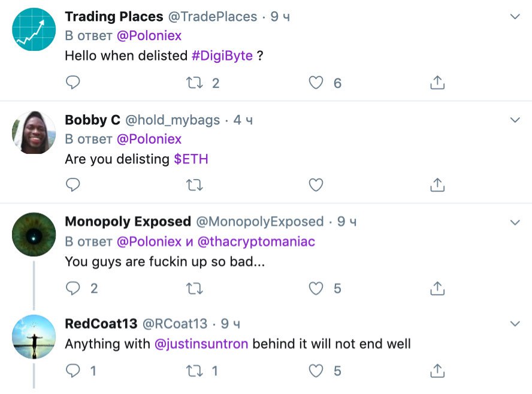Share RedCoat13's tweet
This screenshot has height=394, width=532.
(x=437, y=371)
